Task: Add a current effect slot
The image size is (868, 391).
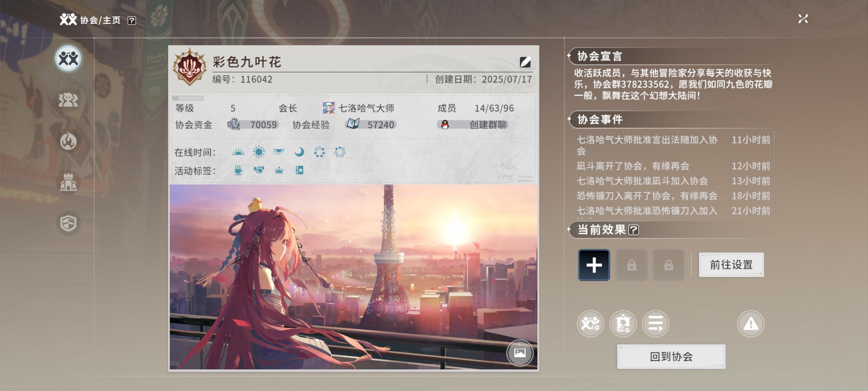Action: click(x=594, y=265)
